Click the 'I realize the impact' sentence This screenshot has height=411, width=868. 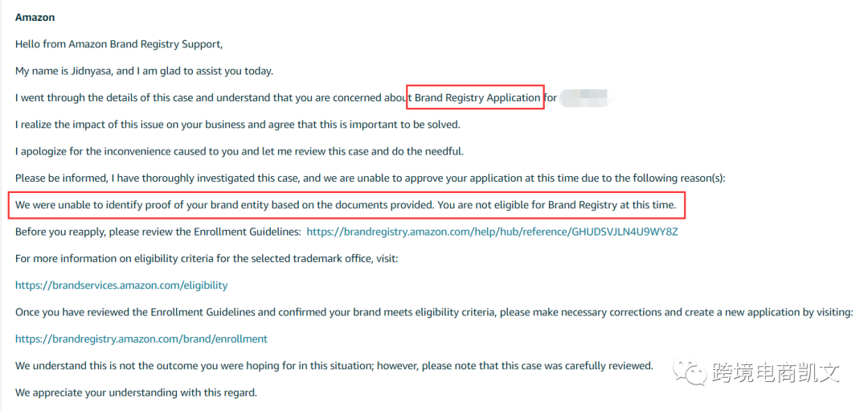tap(237, 125)
